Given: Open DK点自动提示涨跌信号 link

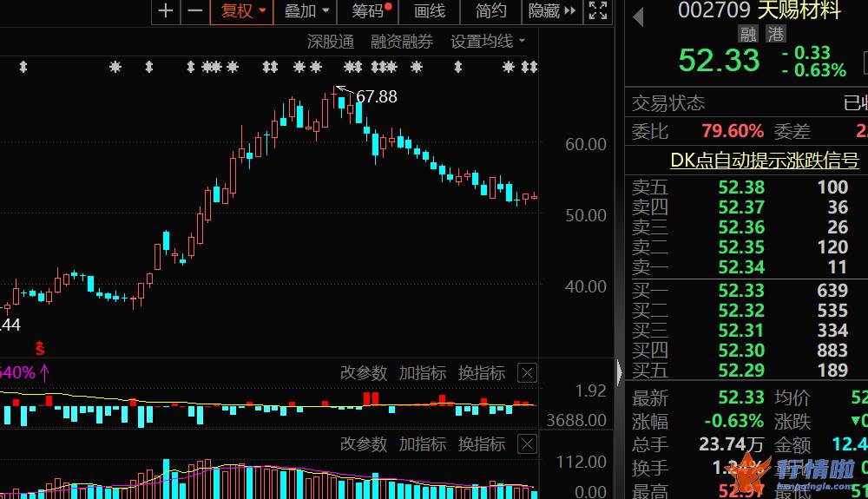Looking at the screenshot, I should point(765,161).
